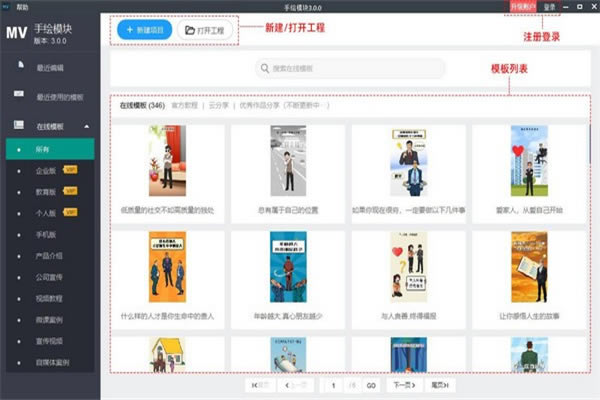Open the 年龄越大 真心朋友越少 thumbnail
600x400 pixels.
[x=288, y=267]
